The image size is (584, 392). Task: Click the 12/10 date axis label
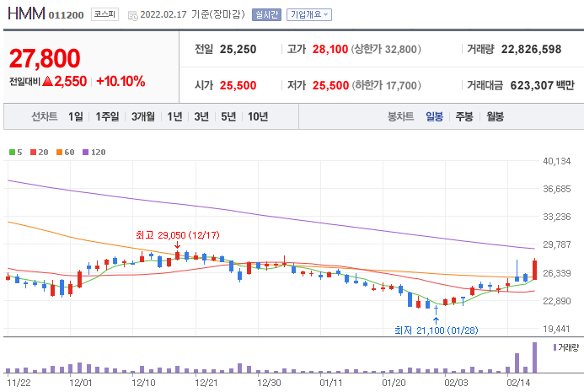(x=143, y=383)
